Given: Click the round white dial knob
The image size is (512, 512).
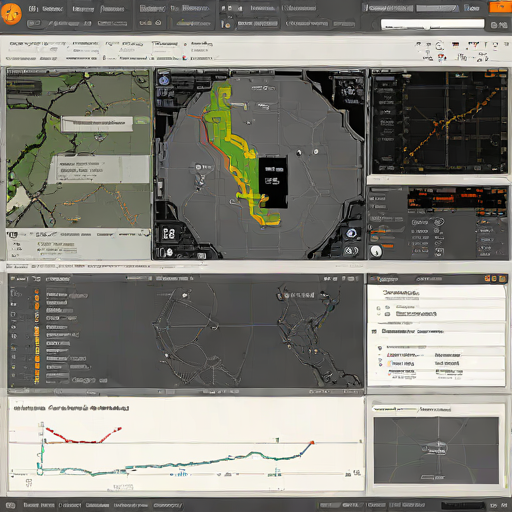Looking at the screenshot, I should point(376,251).
